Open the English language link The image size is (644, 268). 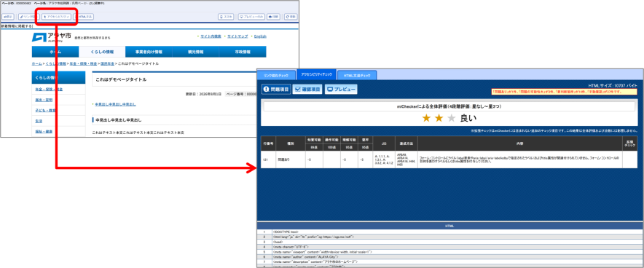pyautogui.click(x=260, y=36)
